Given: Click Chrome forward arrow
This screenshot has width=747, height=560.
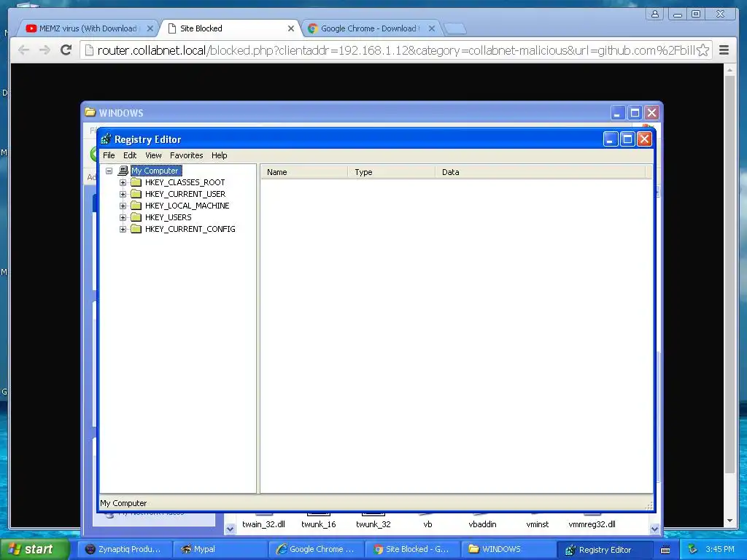Looking at the screenshot, I should point(44,50).
